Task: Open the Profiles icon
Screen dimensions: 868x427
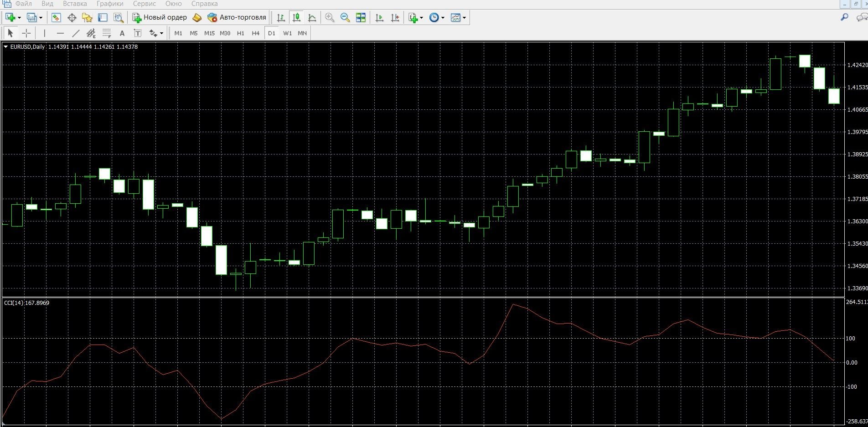Action: pyautogui.click(x=31, y=18)
